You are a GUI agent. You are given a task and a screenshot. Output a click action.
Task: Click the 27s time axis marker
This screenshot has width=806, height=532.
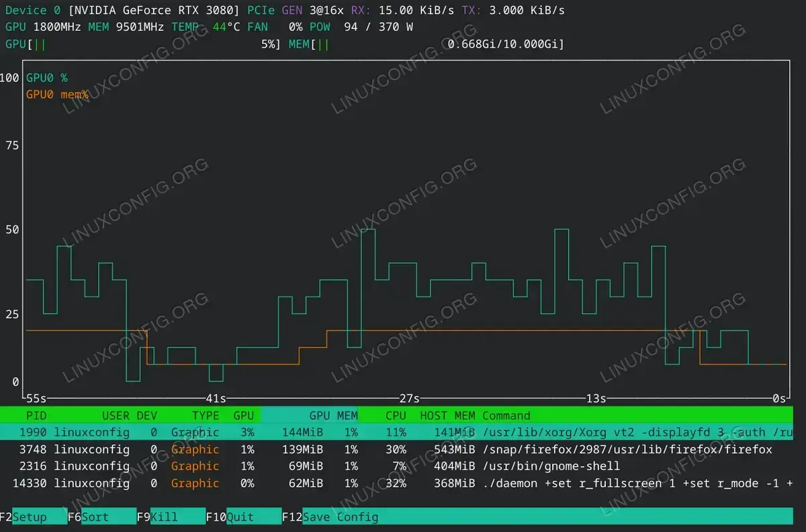(x=409, y=398)
